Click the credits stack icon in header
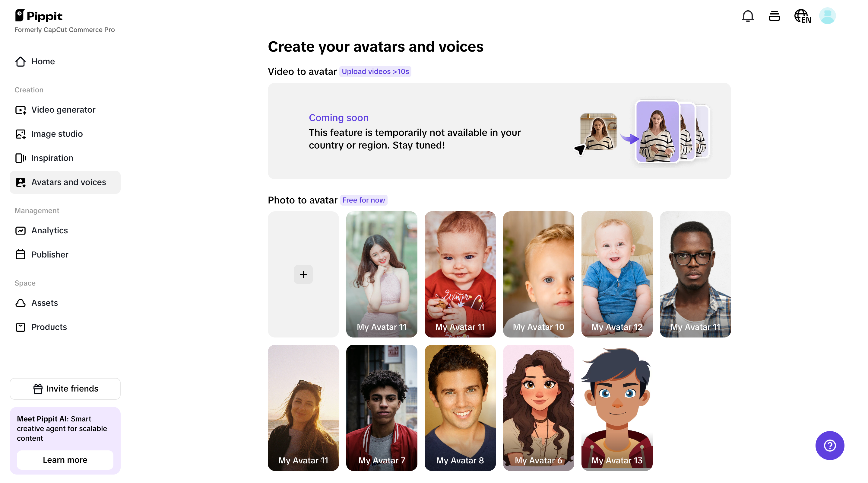The image size is (868, 483). click(x=774, y=16)
